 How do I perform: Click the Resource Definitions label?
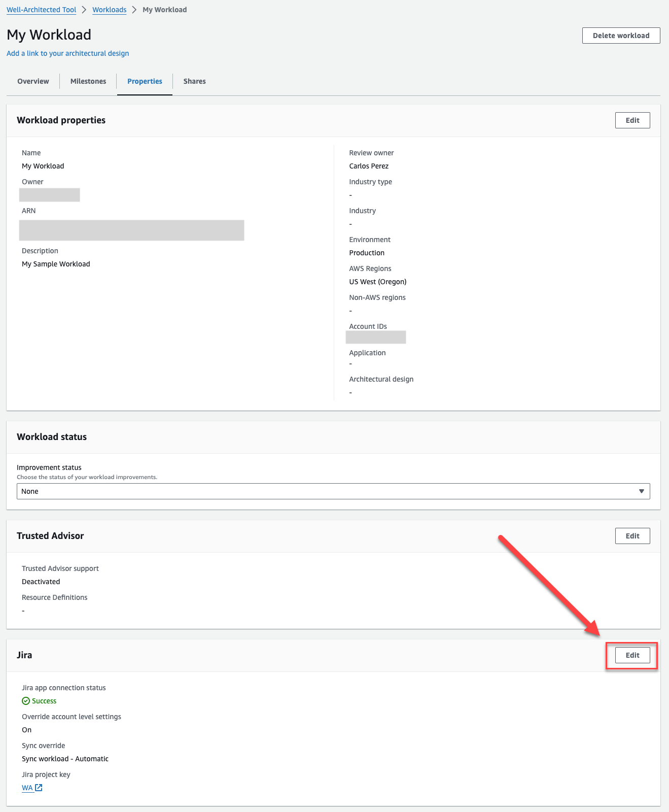[55, 597]
